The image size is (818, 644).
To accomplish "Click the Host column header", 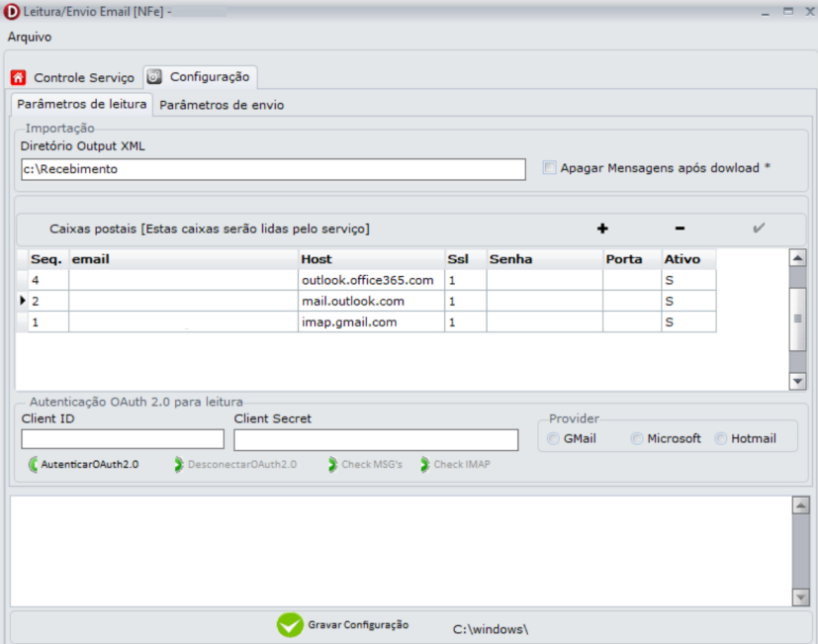I will [x=372, y=259].
